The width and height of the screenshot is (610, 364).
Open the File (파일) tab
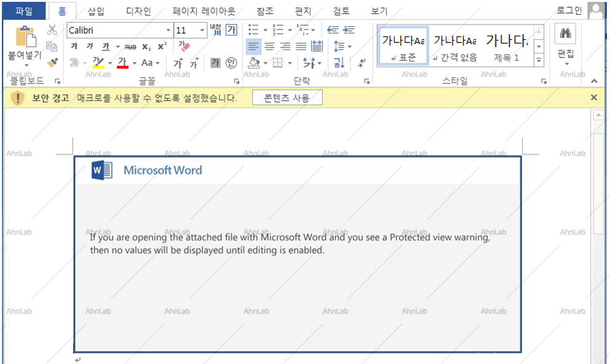pyautogui.click(x=24, y=11)
